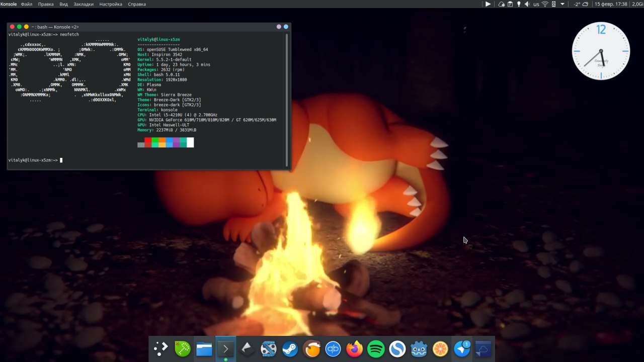This screenshot has width=644, height=362.
Task: Click the purple Konsole titlebar button
Action: 279,27
